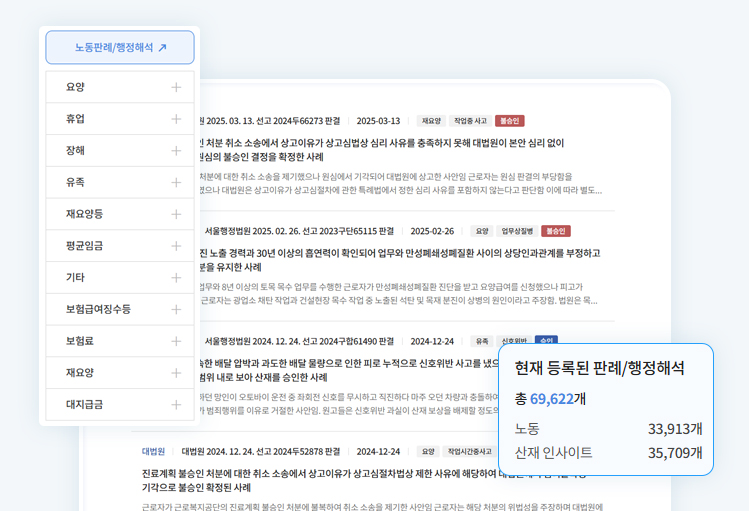Open the 2024두52878 판결 case header

pos(261,451)
